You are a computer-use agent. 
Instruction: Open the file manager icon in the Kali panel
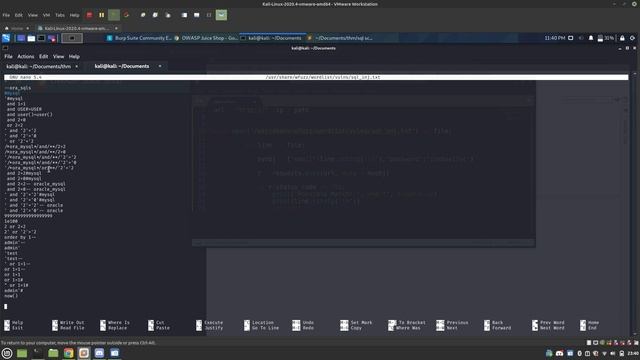(31, 38)
